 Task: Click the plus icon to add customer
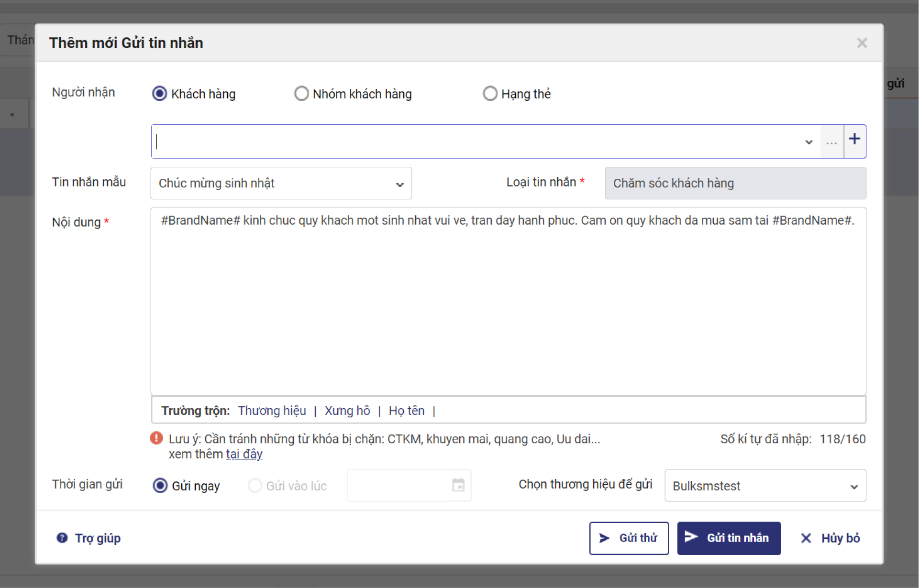[854, 140]
